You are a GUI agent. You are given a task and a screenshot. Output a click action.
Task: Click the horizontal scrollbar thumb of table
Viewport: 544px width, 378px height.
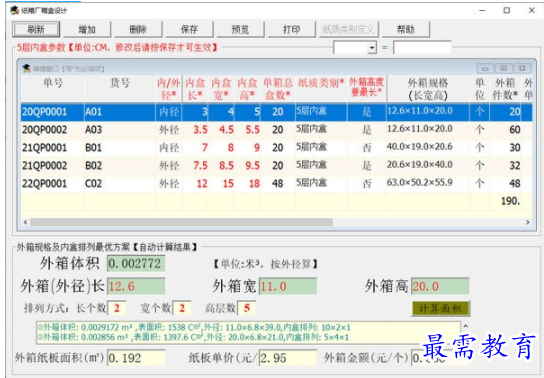181,222
